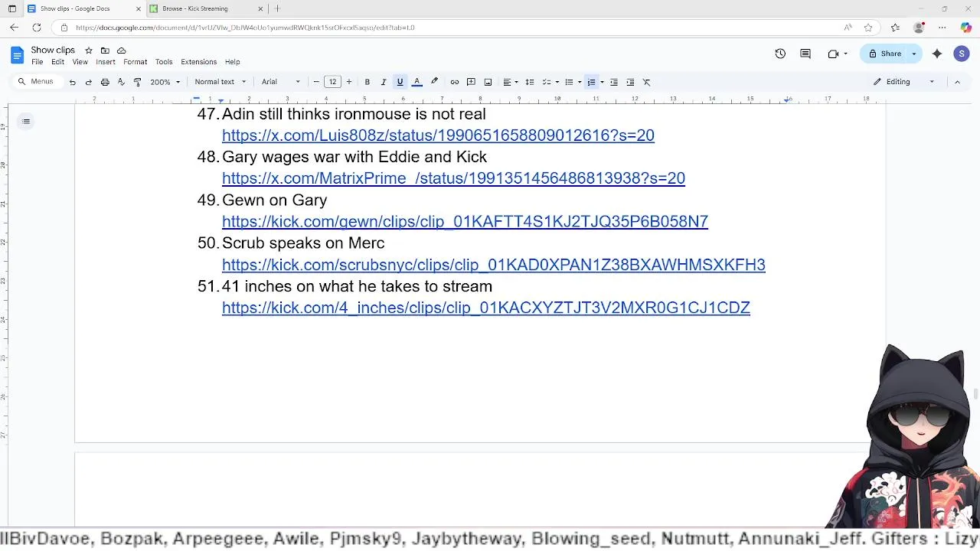Open version history clock icon
Image resolution: width=980 pixels, height=551 pixels.
click(780, 54)
